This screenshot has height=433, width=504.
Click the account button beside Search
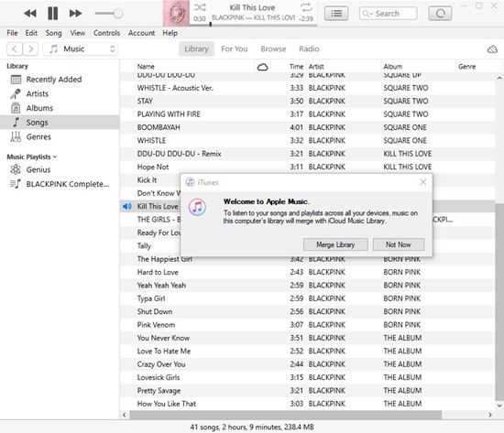click(440, 14)
